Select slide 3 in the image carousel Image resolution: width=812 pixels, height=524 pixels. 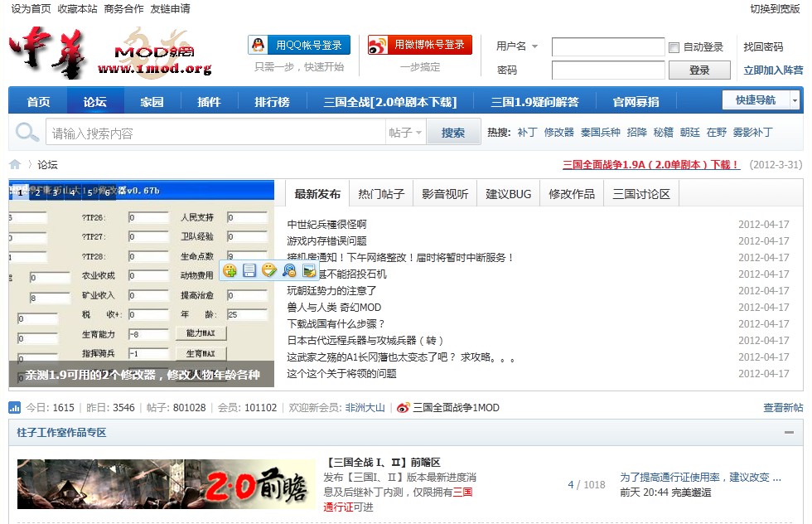point(53,192)
